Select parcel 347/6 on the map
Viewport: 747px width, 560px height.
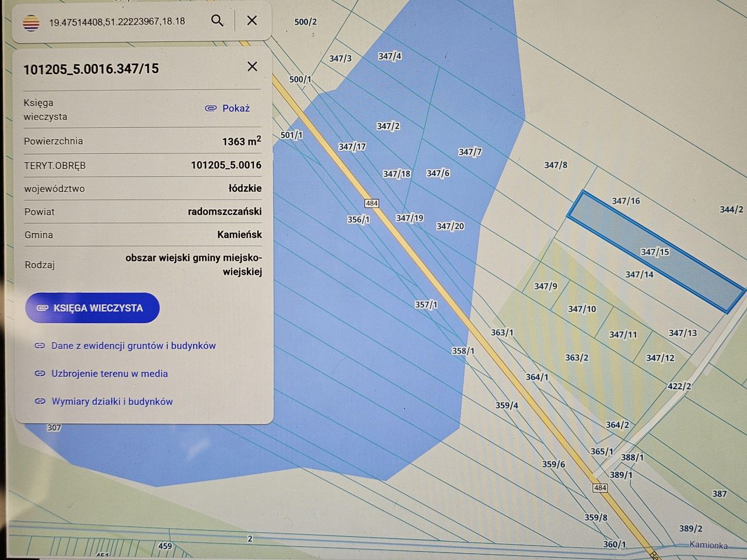coord(438,173)
